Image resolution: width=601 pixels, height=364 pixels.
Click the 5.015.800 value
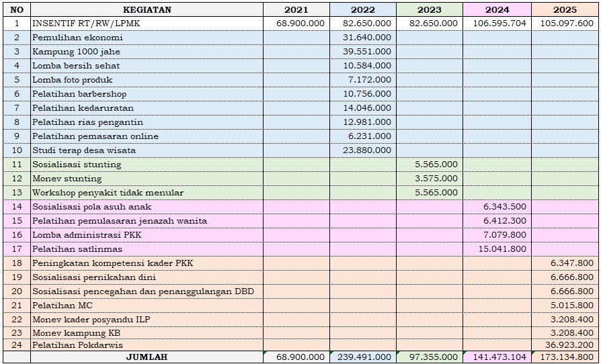click(x=572, y=306)
